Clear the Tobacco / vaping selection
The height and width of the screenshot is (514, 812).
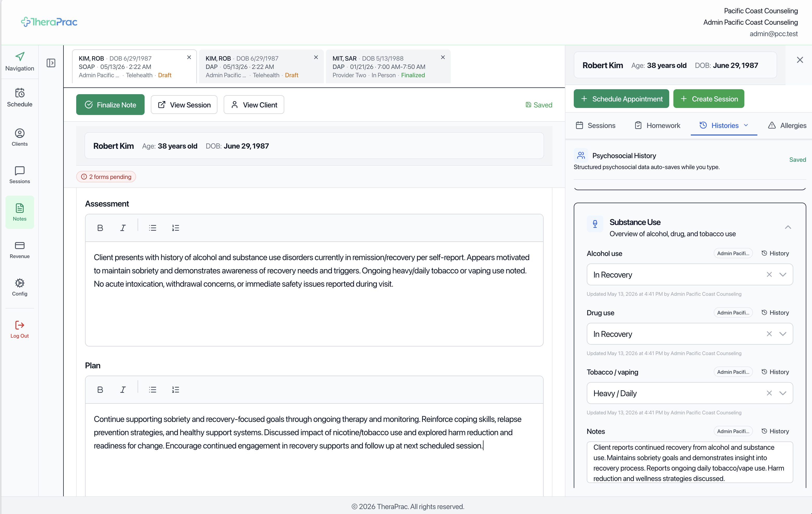pos(769,393)
